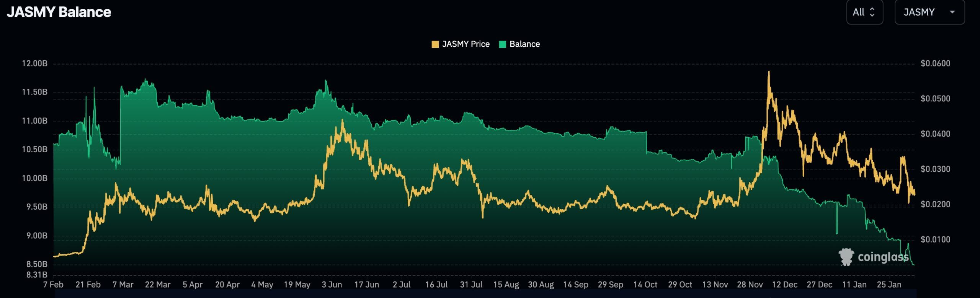Click the 12.00B balance axis label
The height and width of the screenshot is (298, 980).
34,64
